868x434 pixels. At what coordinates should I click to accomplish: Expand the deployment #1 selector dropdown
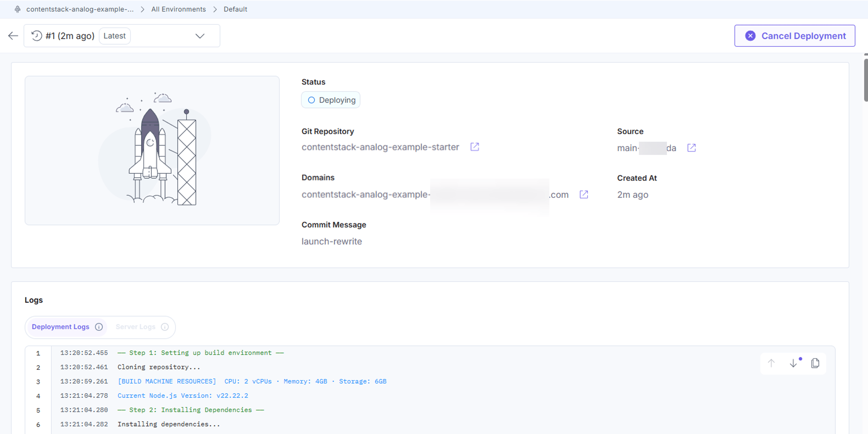coord(122,36)
